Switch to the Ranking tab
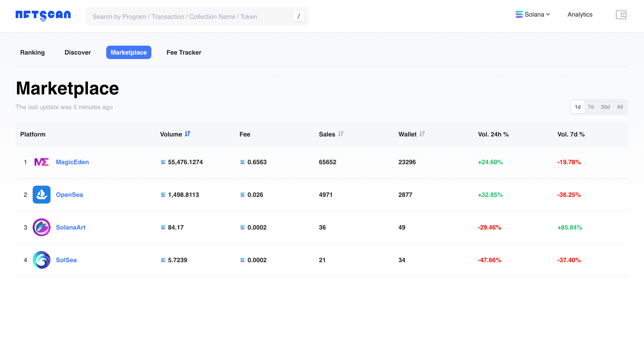 [x=32, y=52]
